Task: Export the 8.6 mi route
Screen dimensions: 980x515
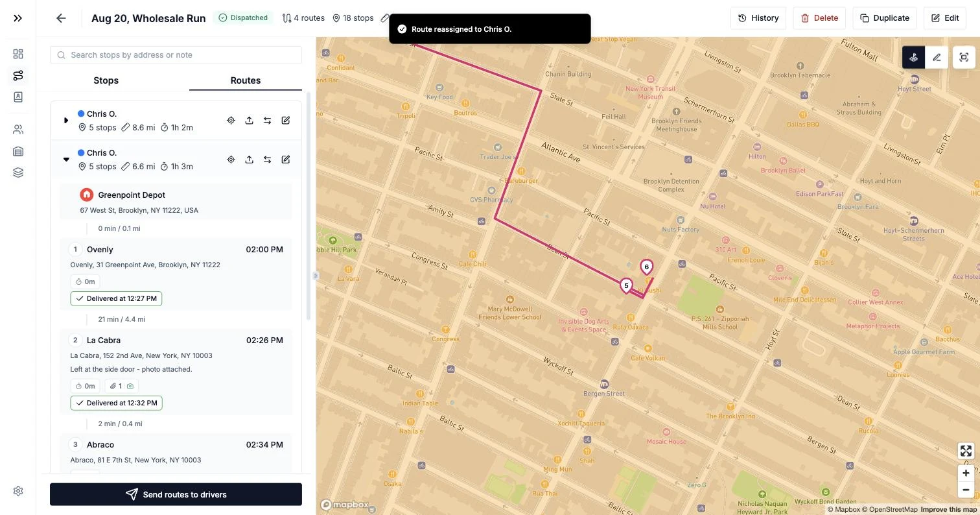Action: (249, 121)
